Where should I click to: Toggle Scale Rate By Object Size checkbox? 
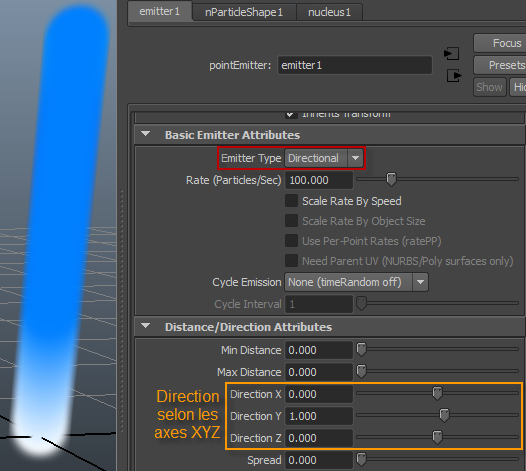(x=291, y=221)
